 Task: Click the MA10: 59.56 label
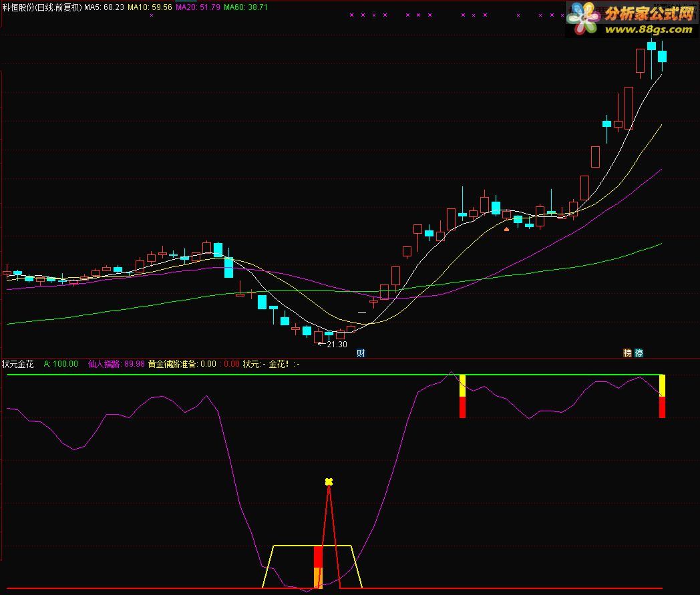150,7
